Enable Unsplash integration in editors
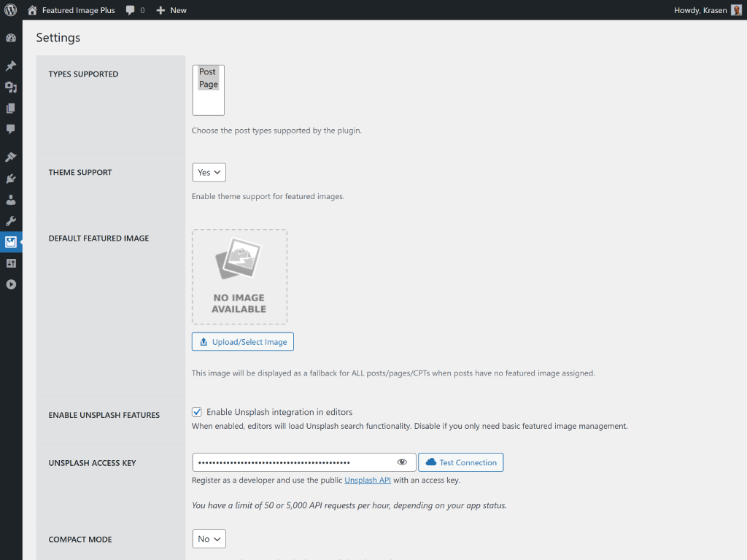Screen dimensions: 747x560 pyautogui.click(x=196, y=411)
